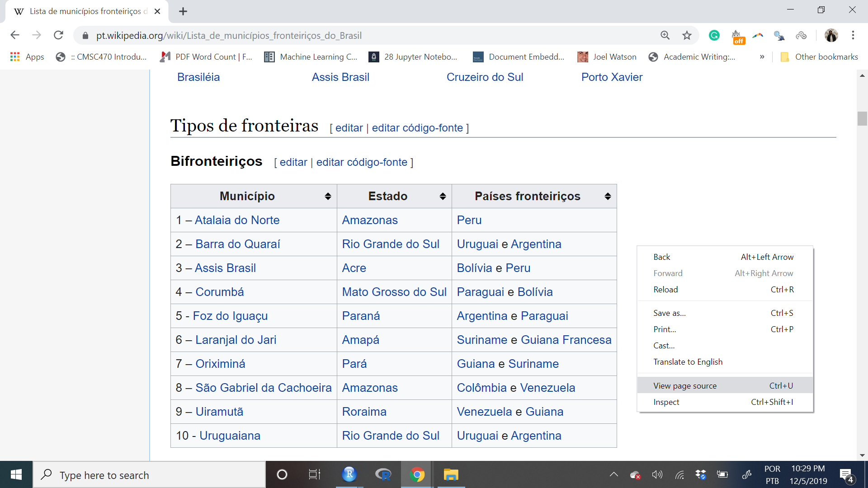Screen dimensions: 868x488
Task: Sort table by Município column
Action: [328, 196]
